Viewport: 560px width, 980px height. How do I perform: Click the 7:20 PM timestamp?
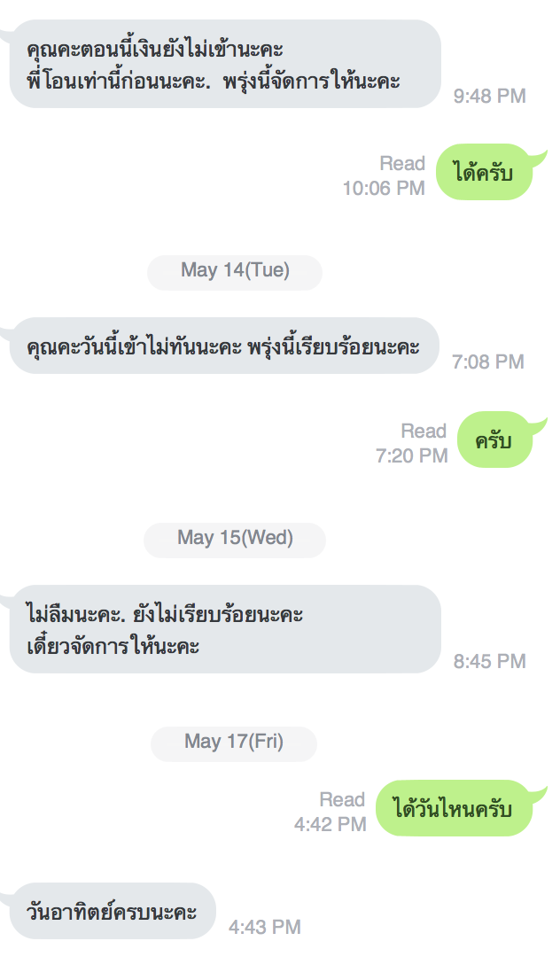pos(412,455)
